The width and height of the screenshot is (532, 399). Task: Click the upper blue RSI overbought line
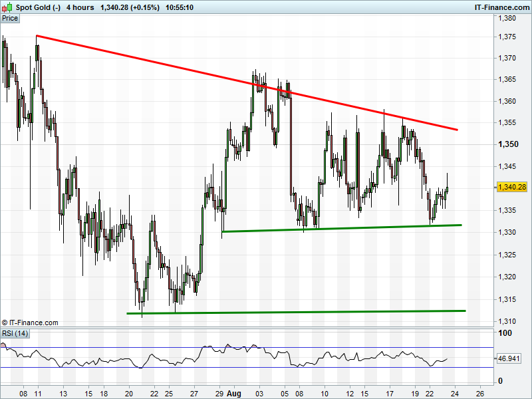click(247, 347)
